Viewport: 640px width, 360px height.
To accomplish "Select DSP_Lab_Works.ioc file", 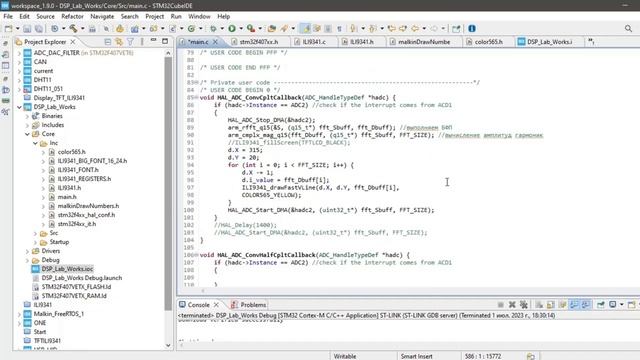I will coord(67,269).
